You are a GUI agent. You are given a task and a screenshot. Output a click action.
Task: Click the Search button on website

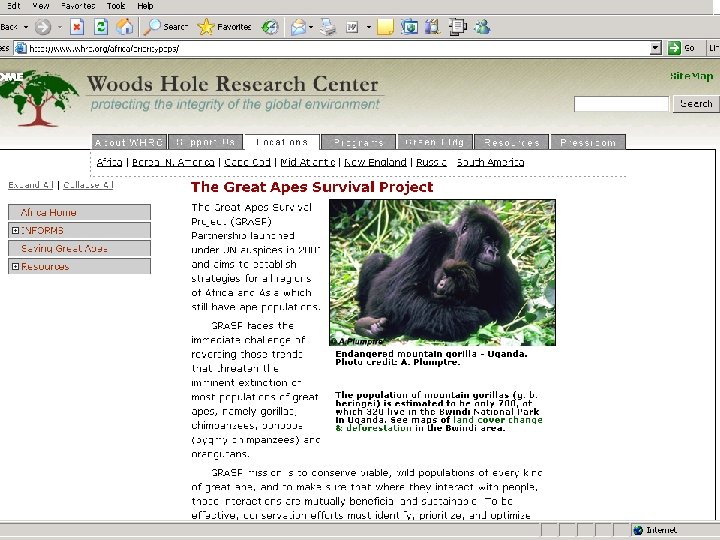click(696, 104)
